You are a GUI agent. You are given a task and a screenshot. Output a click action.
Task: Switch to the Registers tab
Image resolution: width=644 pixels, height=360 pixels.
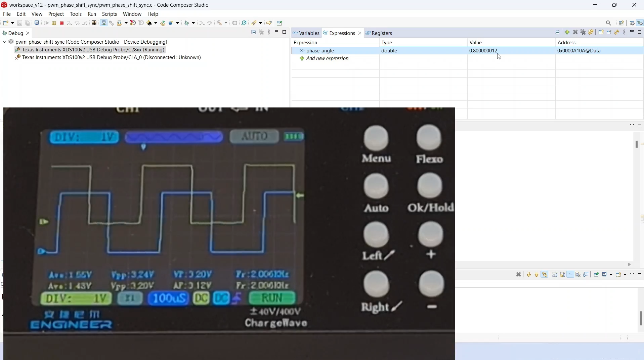382,33
